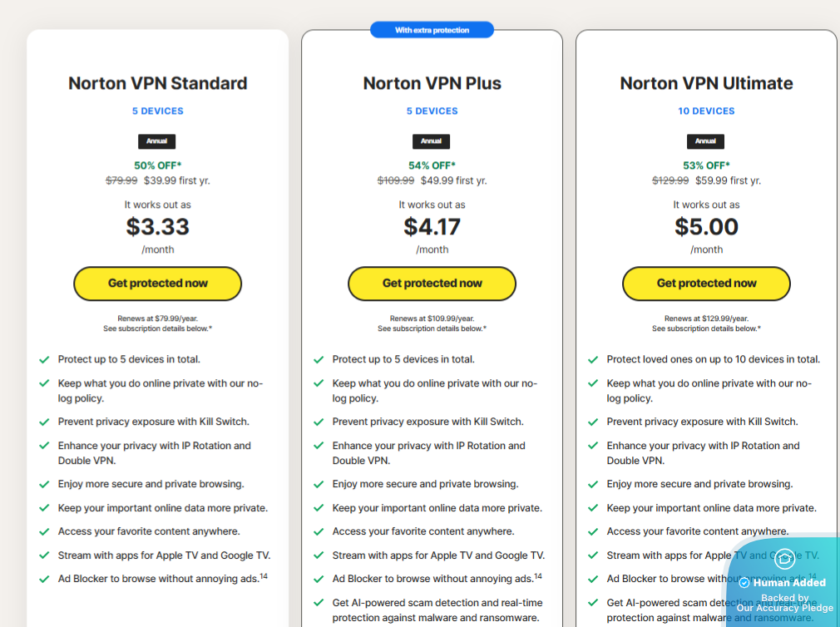Click the checkmark beside "AI-powered scam detection" under Plus
Screen dimensions: 840x627
click(319, 603)
